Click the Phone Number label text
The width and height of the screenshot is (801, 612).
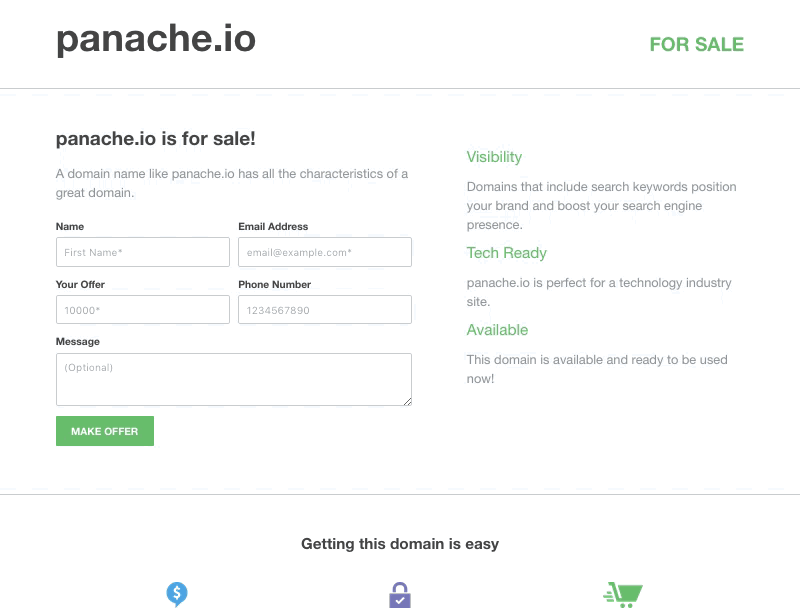274,285
